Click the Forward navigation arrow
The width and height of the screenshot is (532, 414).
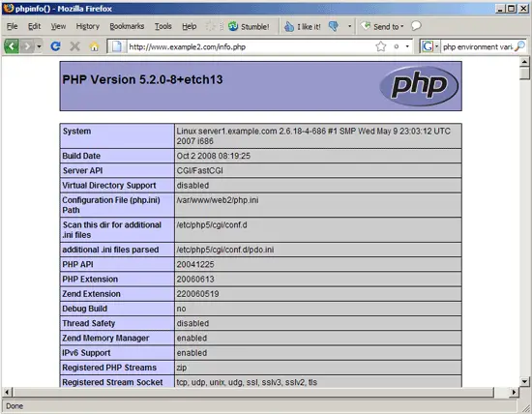coord(27,46)
